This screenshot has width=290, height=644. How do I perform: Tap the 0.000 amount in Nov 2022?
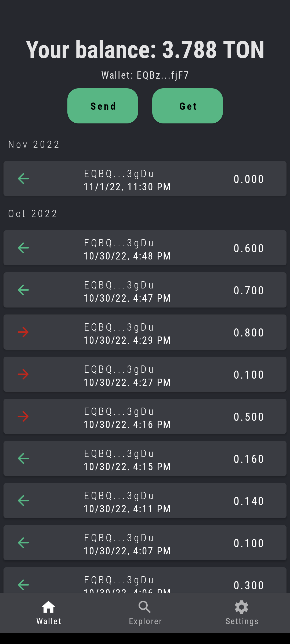(249, 179)
